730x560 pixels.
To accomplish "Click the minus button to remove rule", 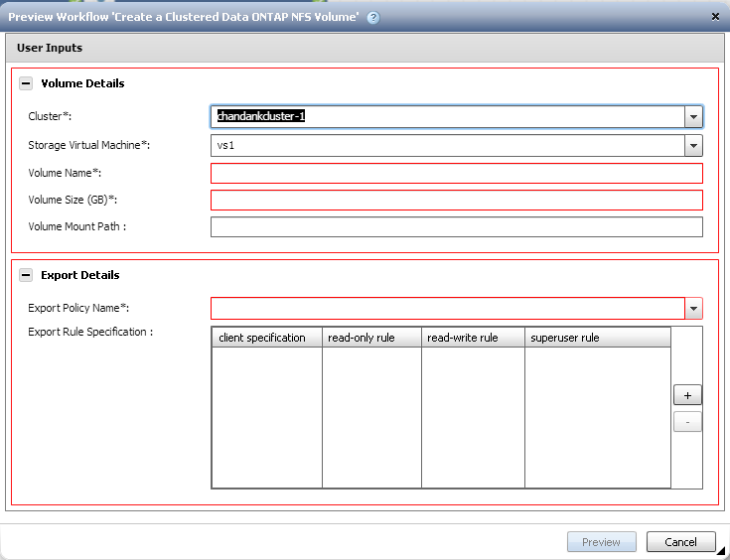I will [x=687, y=422].
